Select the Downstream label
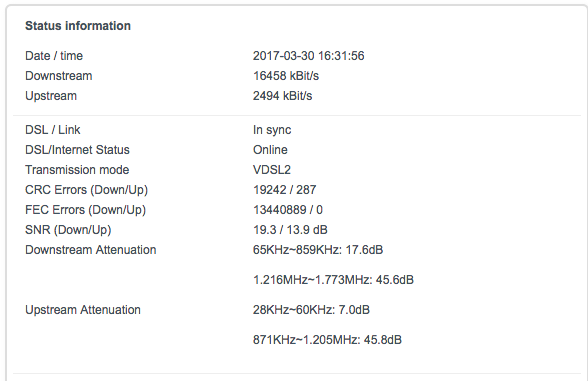This screenshot has height=381, width=588. [x=58, y=76]
